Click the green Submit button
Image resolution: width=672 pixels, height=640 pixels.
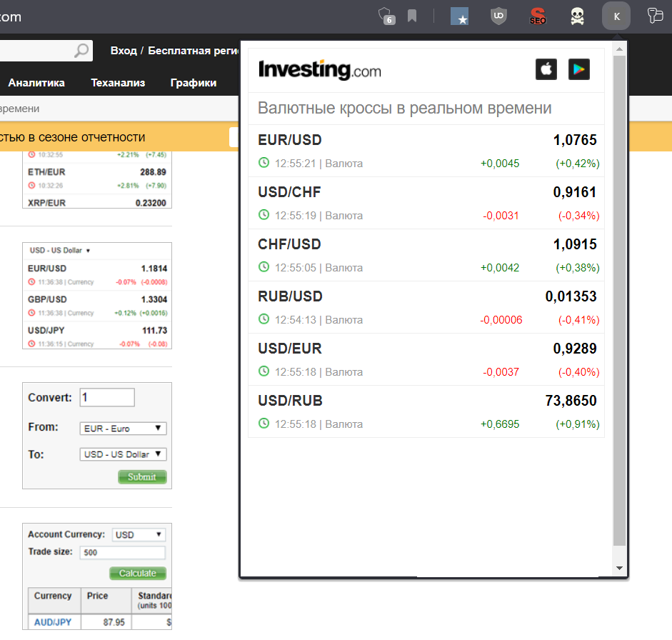(142, 476)
